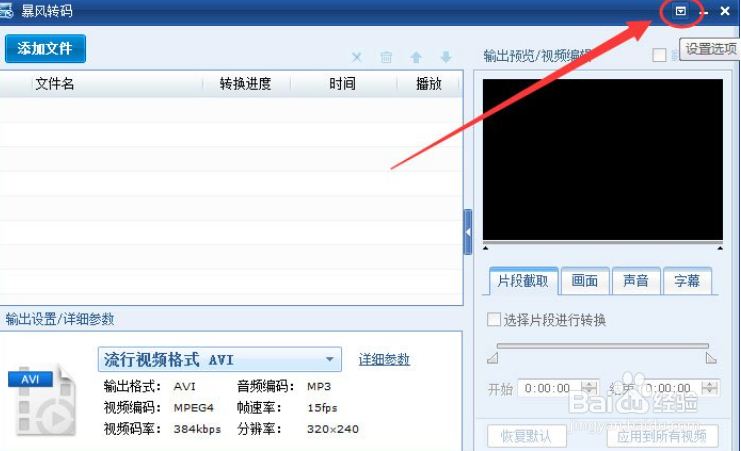Click the clip range slider track

click(x=603, y=346)
